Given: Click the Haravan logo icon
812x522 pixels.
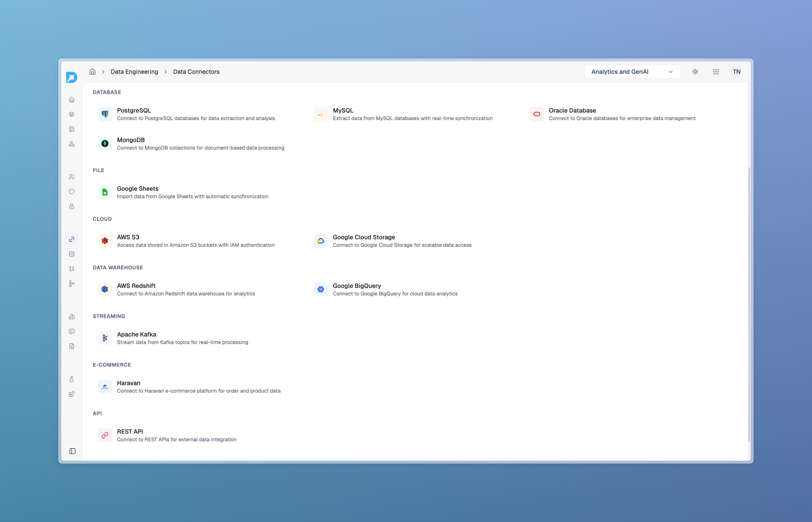Looking at the screenshot, I should coord(105,387).
